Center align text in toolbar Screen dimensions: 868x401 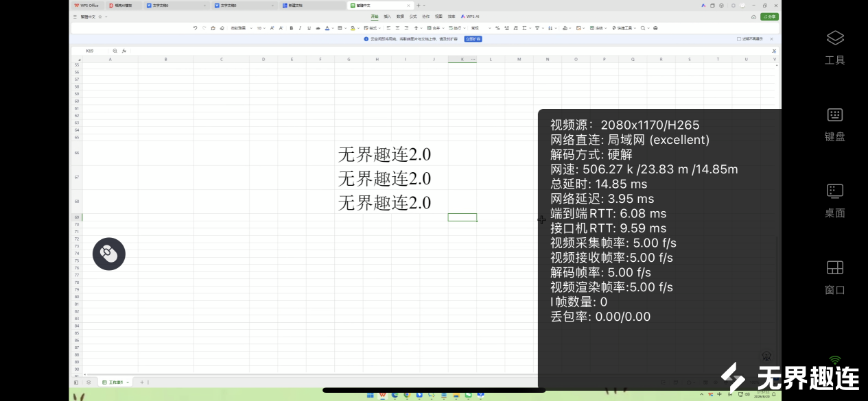(397, 28)
